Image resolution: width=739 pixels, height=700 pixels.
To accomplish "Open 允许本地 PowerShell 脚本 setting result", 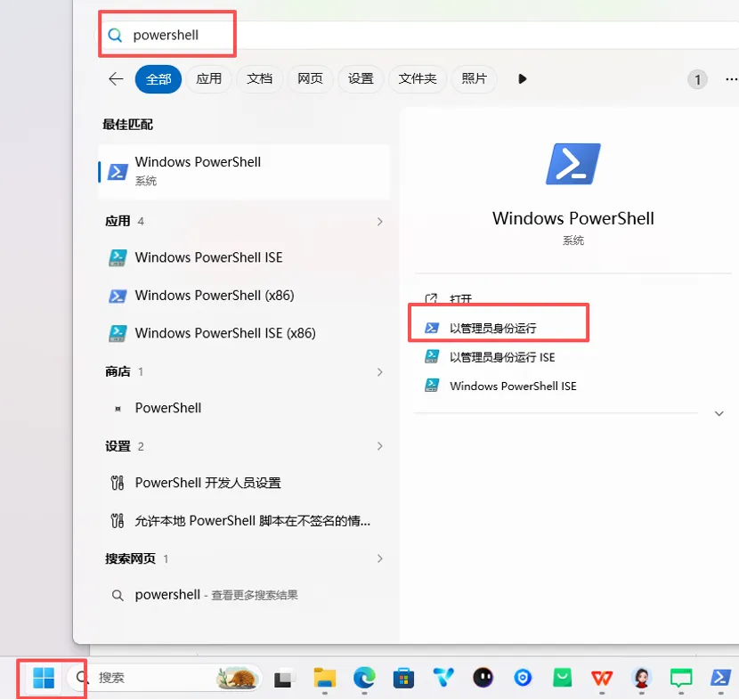I will pos(244,521).
